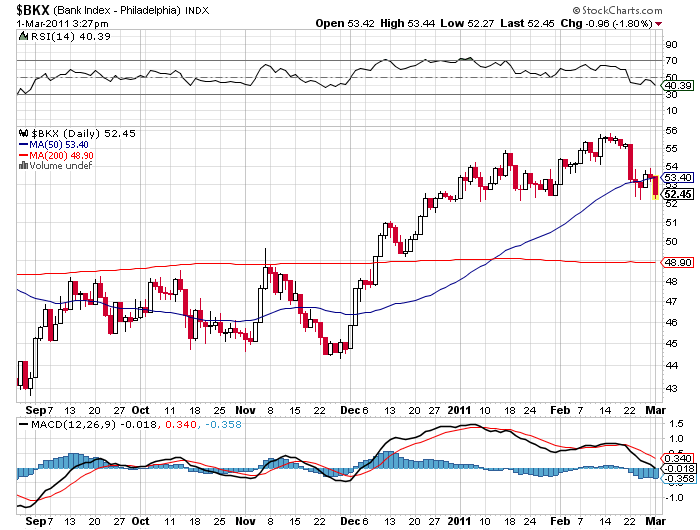
Task: Click the '(Bank Index - Philadelphia)' name
Action: (116, 10)
